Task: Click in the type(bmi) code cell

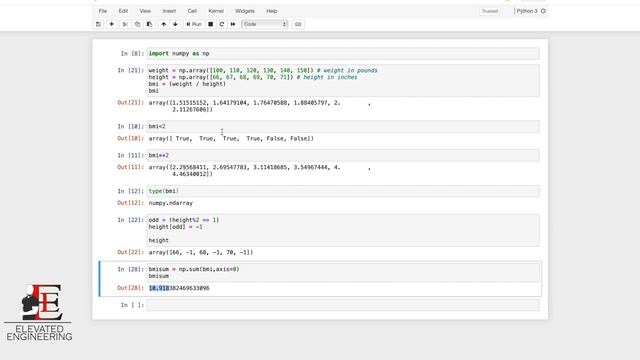Action: pyautogui.click(x=343, y=191)
